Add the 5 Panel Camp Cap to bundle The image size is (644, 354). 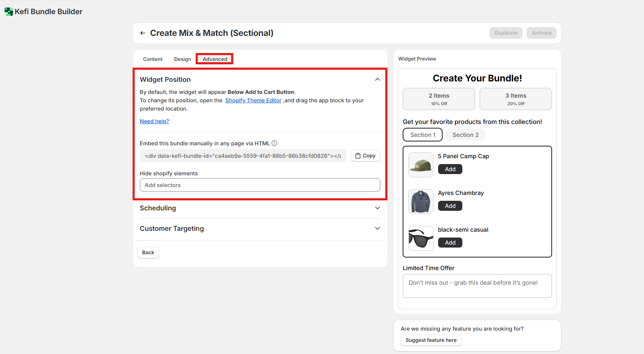tap(450, 169)
